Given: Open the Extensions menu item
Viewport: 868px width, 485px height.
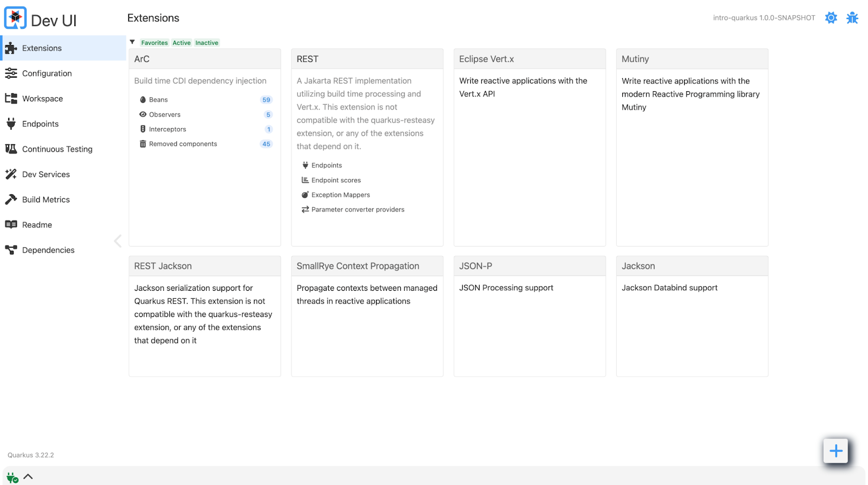Looking at the screenshot, I should [63, 48].
